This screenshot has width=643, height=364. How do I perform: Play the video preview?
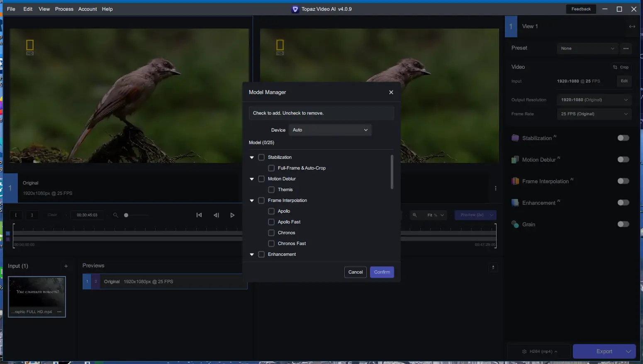coord(232,215)
